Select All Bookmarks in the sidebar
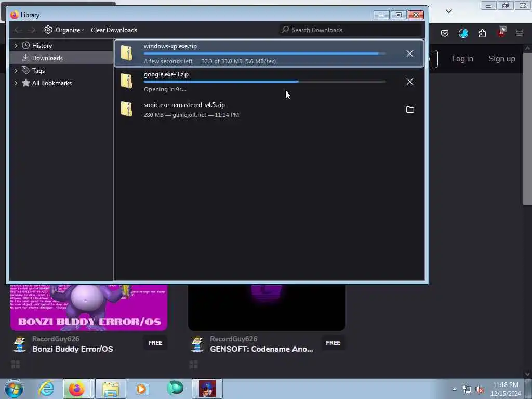This screenshot has height=399, width=532. (x=61, y=83)
